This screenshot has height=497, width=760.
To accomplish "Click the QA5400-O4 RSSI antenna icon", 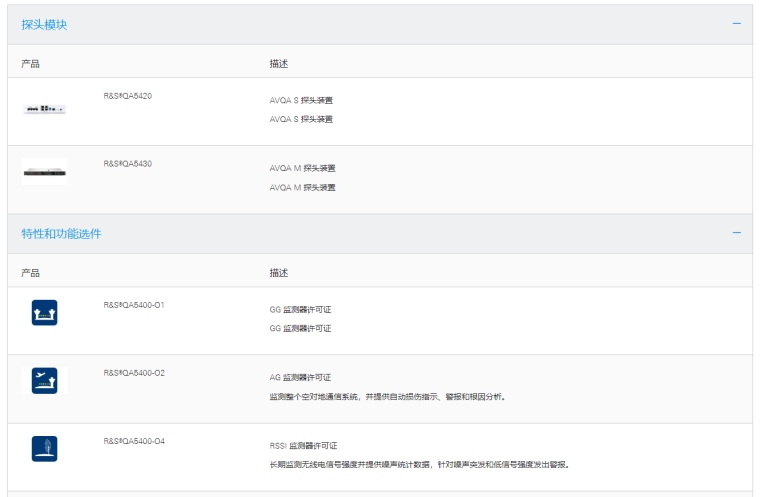I will point(44,449).
